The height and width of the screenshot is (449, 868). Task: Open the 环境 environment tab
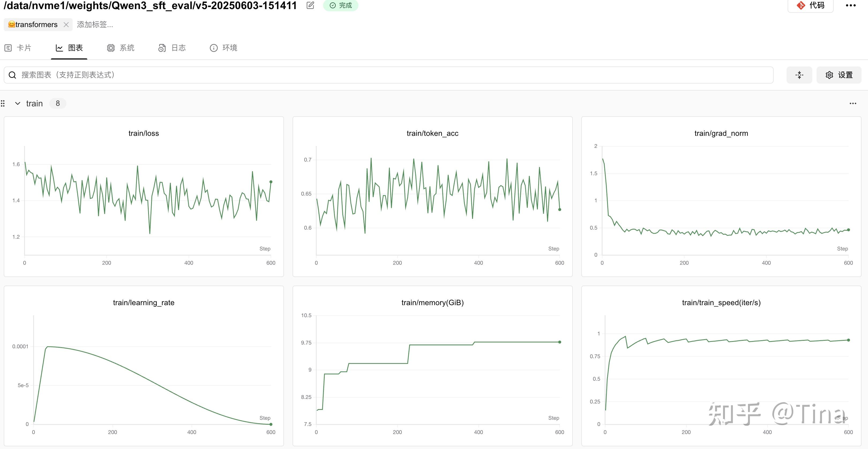(223, 48)
